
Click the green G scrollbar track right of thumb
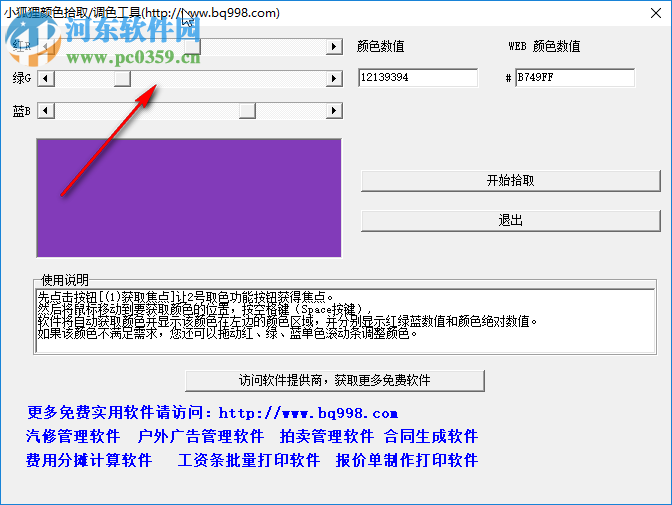[228, 78]
